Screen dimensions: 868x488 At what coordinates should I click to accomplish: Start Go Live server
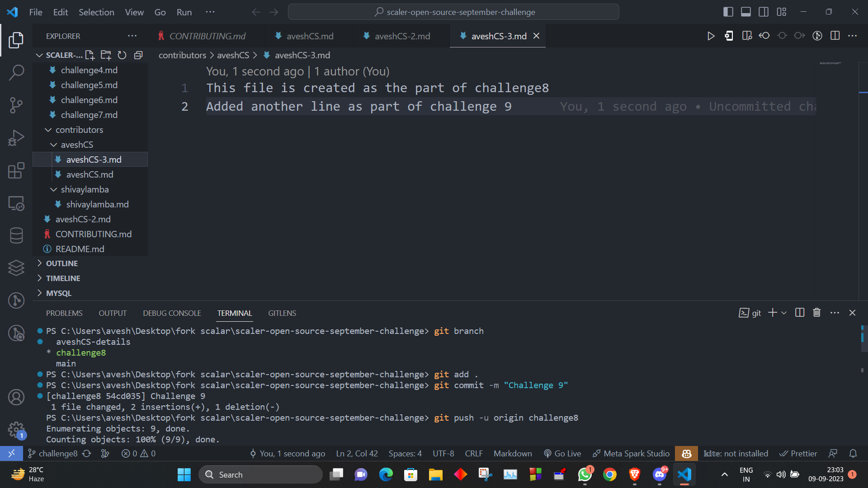click(562, 454)
